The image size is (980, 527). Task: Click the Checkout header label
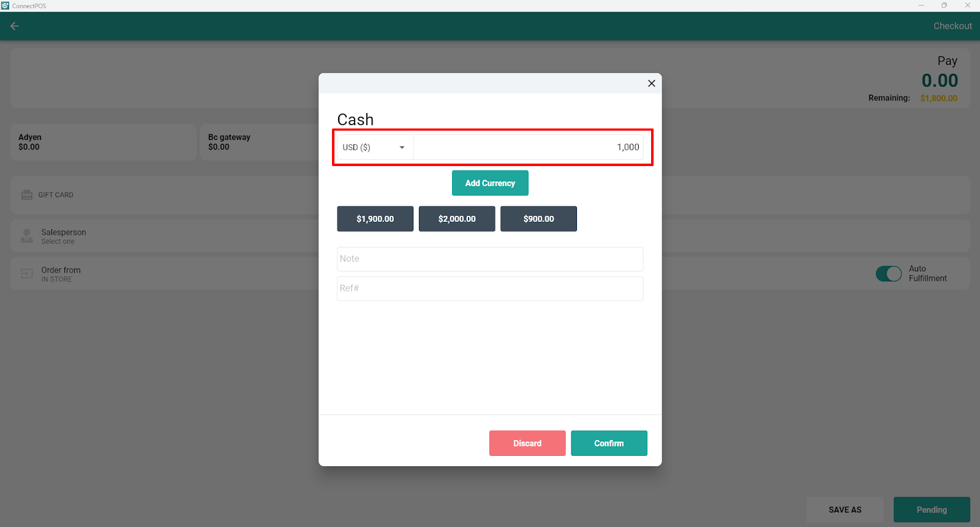tap(952, 26)
